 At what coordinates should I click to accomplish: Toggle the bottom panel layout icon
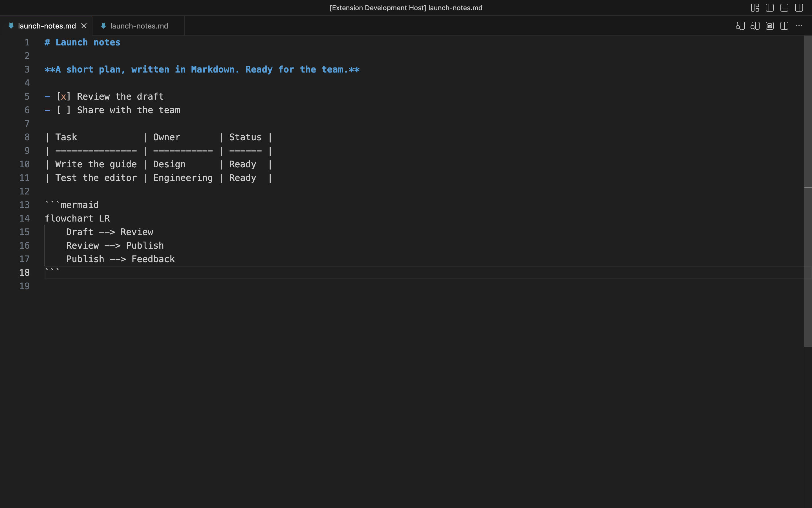coord(784,8)
